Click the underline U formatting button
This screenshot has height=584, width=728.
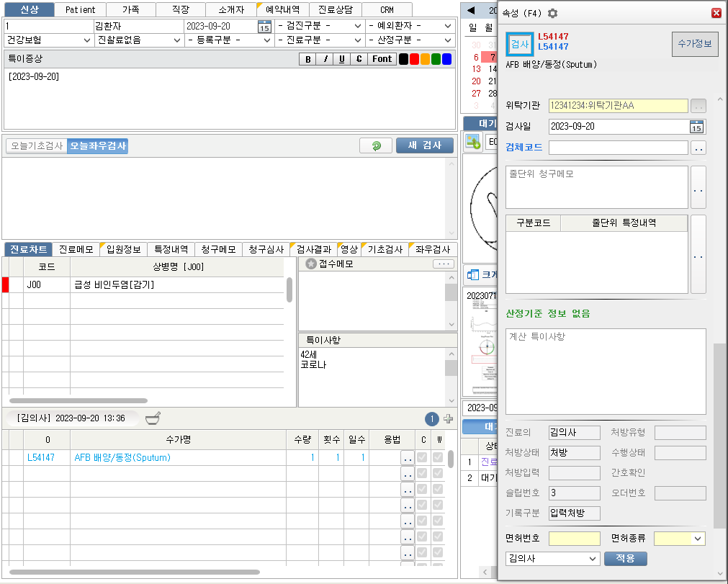pyautogui.click(x=341, y=59)
